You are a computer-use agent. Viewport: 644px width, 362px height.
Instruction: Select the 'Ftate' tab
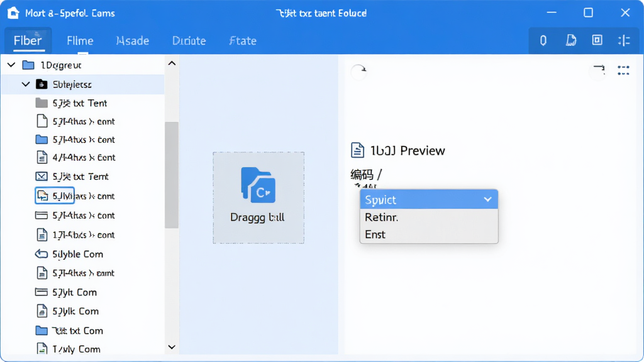tap(243, 41)
